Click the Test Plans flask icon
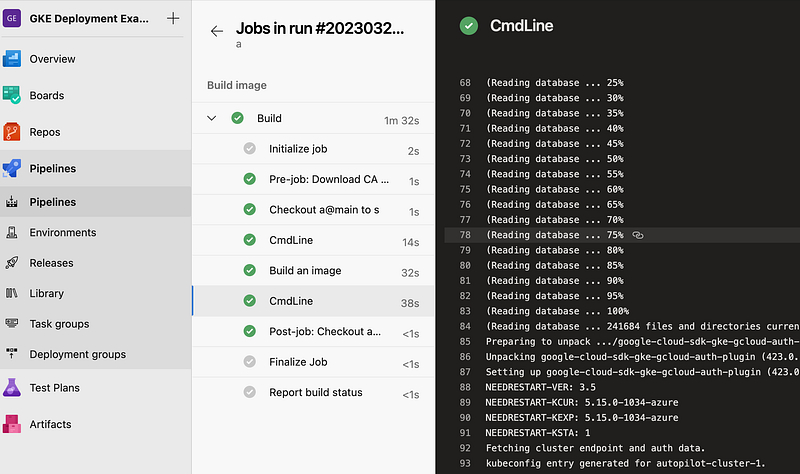The width and height of the screenshot is (800, 474). tap(12, 388)
